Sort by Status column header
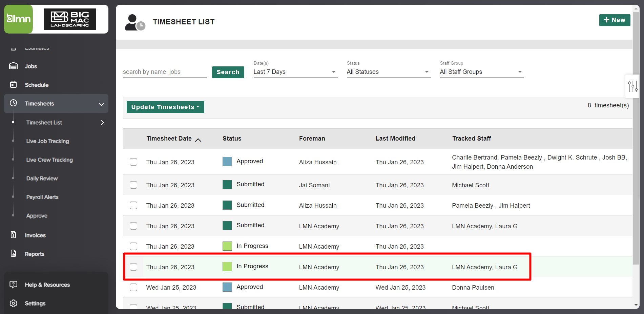This screenshot has height=314, width=644. click(232, 139)
